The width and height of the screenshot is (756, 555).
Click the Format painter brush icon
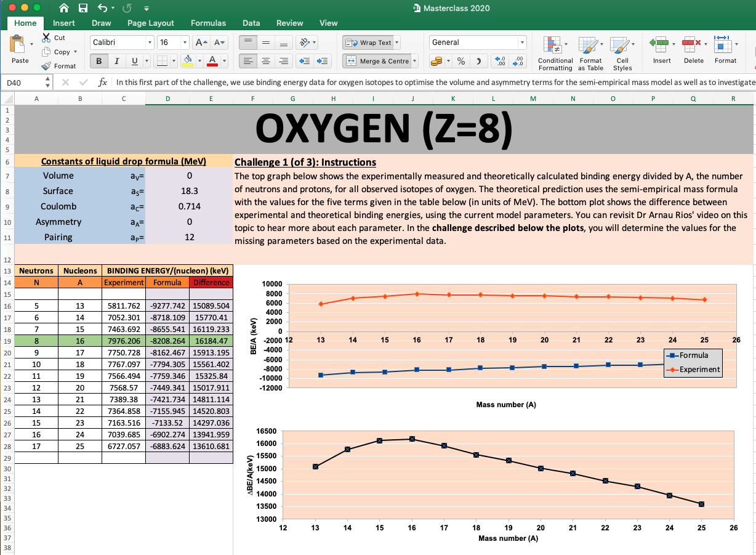46,66
